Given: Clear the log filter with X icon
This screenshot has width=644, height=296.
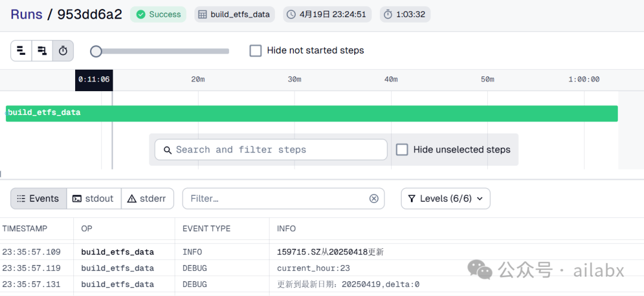Looking at the screenshot, I should pos(374,199).
